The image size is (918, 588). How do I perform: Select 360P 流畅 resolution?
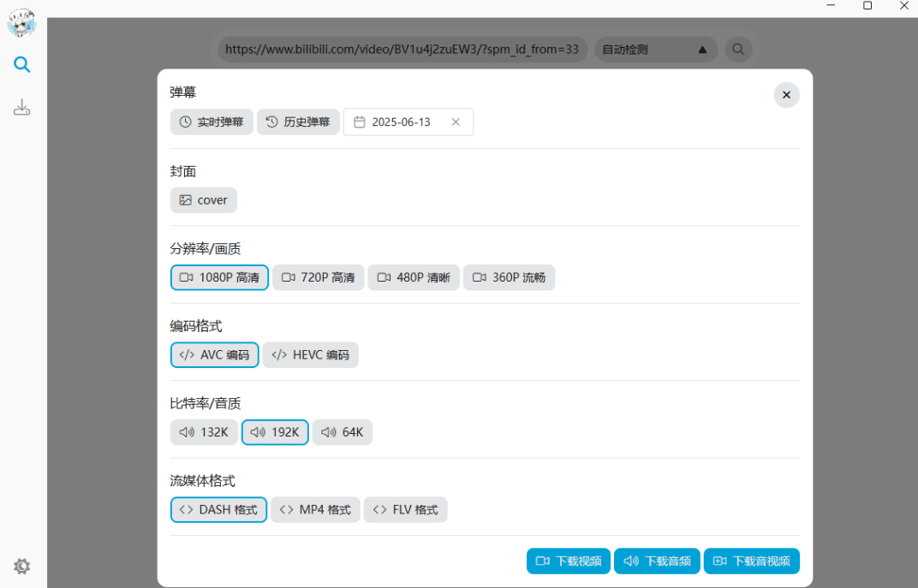click(509, 277)
